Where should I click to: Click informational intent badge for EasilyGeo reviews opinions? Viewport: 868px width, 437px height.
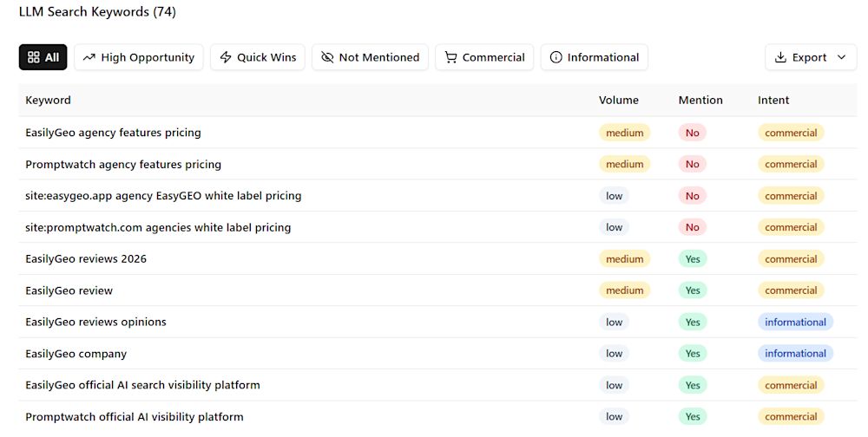(x=795, y=322)
